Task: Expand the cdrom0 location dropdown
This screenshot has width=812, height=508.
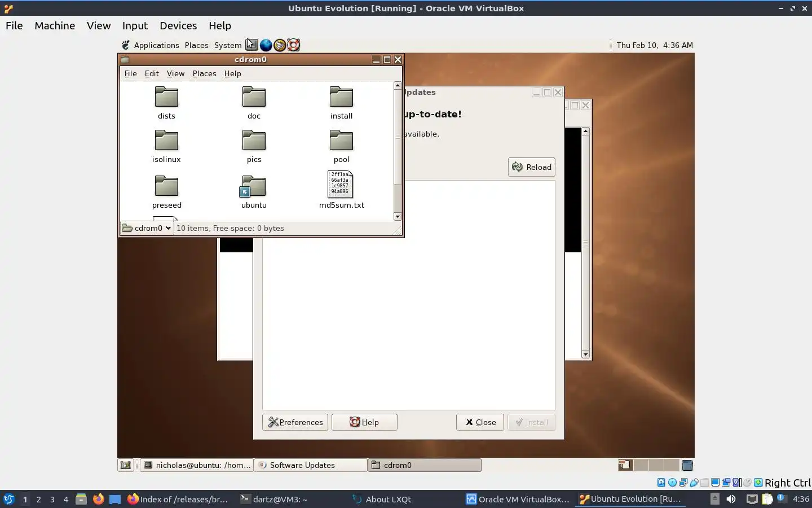Action: 147,228
